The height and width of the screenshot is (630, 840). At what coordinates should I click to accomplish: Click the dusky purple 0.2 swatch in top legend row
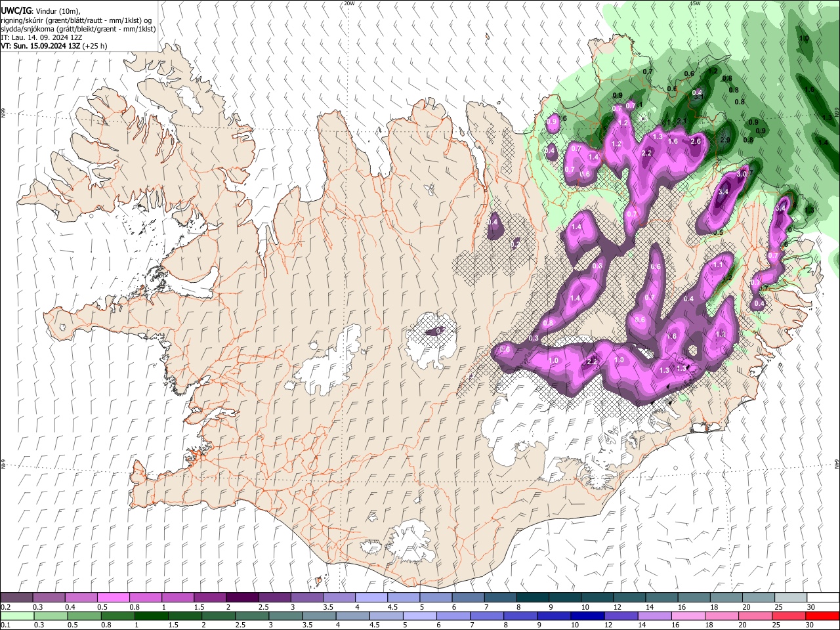click(x=16, y=598)
